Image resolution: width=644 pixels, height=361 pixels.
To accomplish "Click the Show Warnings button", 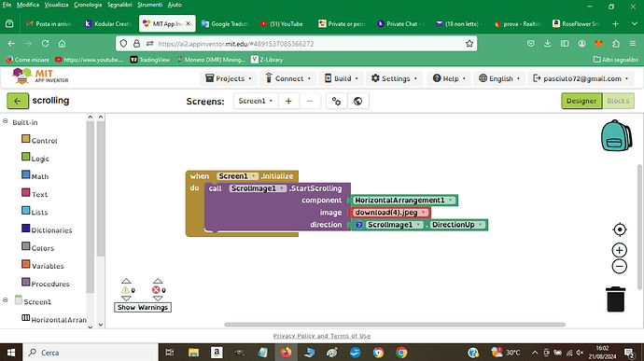I will (143, 307).
